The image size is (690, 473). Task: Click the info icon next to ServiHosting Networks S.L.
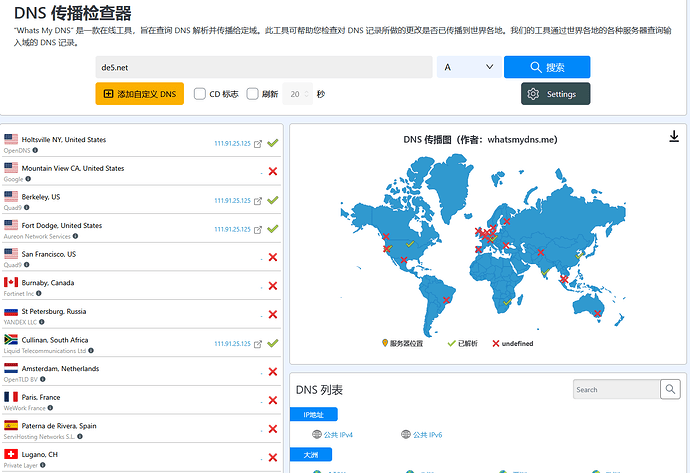80,436
